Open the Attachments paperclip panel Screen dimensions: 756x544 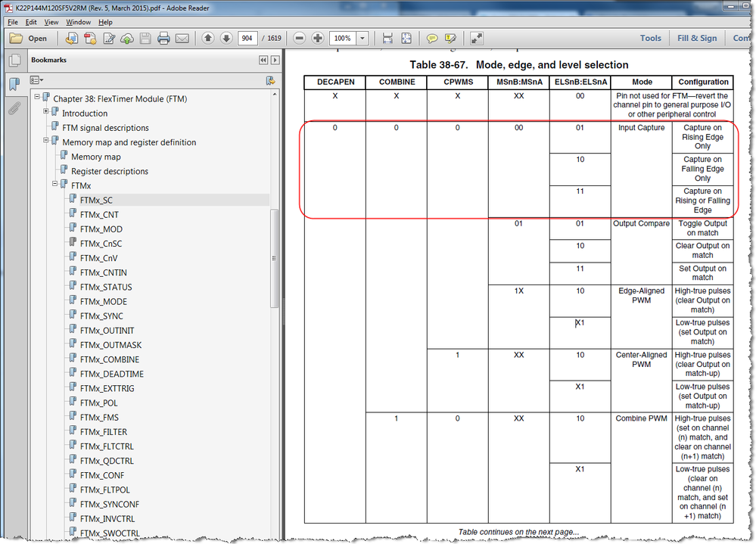(15, 108)
